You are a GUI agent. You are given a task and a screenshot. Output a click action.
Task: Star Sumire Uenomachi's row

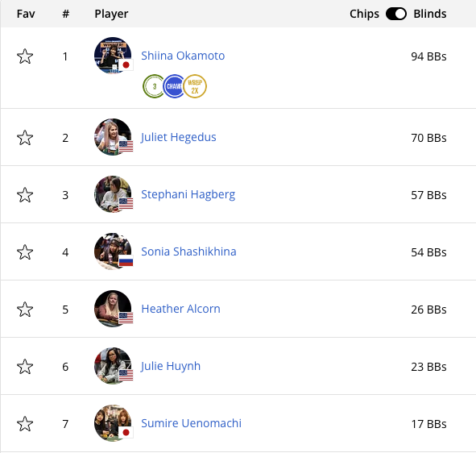pyautogui.click(x=25, y=424)
